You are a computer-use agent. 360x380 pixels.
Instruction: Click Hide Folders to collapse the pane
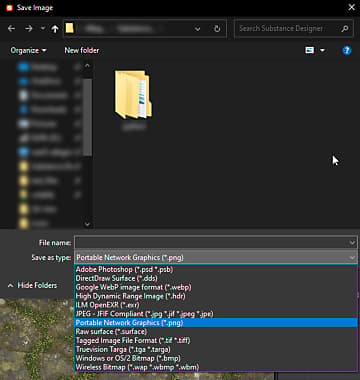coord(32,286)
